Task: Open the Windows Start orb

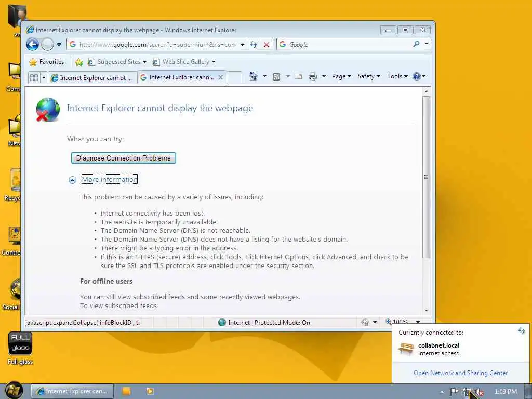Action: pos(14,391)
